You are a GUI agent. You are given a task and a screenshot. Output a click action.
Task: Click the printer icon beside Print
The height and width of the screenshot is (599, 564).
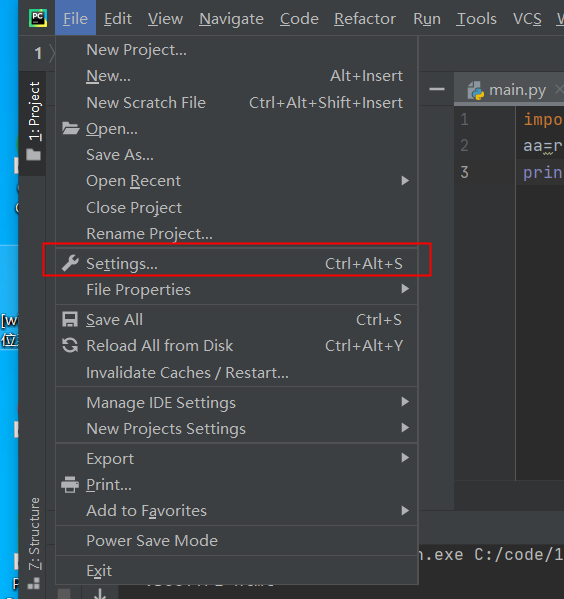70,485
